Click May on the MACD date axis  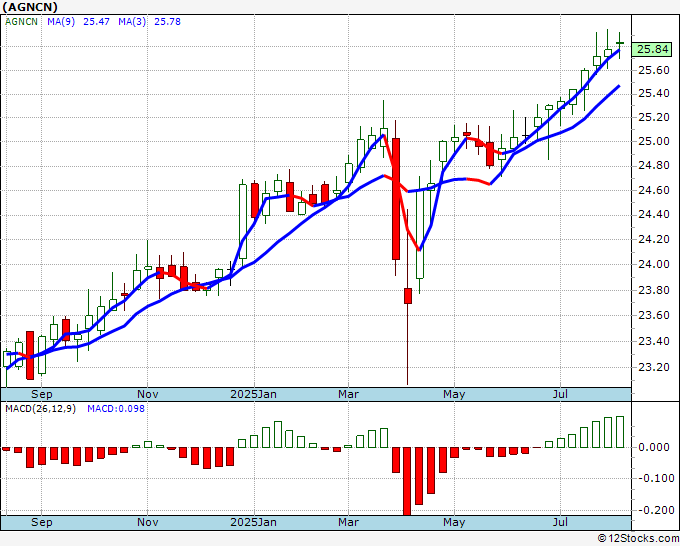point(454,522)
